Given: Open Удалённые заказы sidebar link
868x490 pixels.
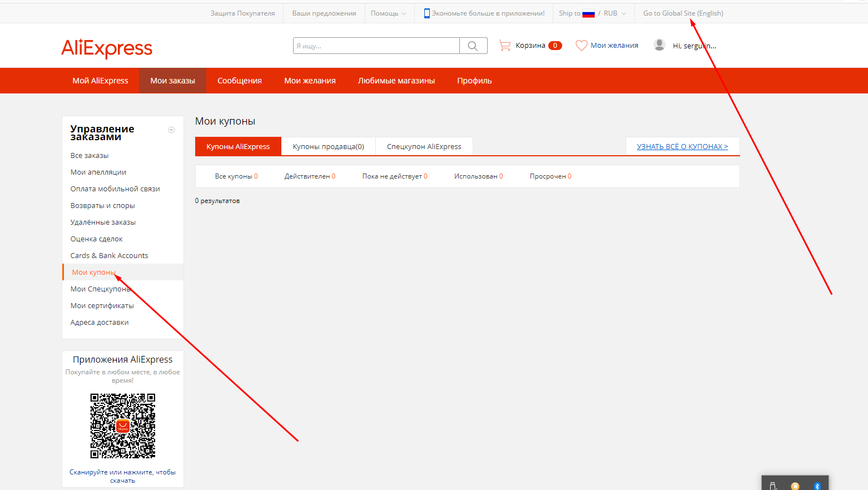Looking at the screenshot, I should (103, 222).
